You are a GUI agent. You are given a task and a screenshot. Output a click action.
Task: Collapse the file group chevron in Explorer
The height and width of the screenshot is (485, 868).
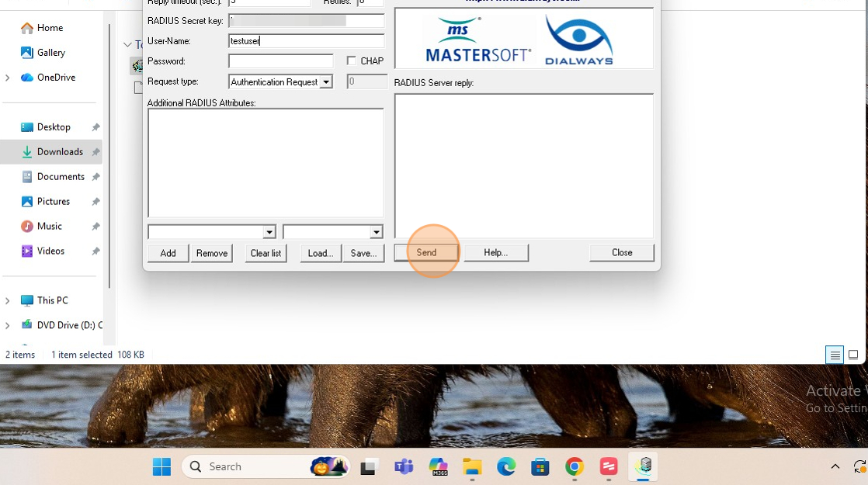[x=127, y=44]
